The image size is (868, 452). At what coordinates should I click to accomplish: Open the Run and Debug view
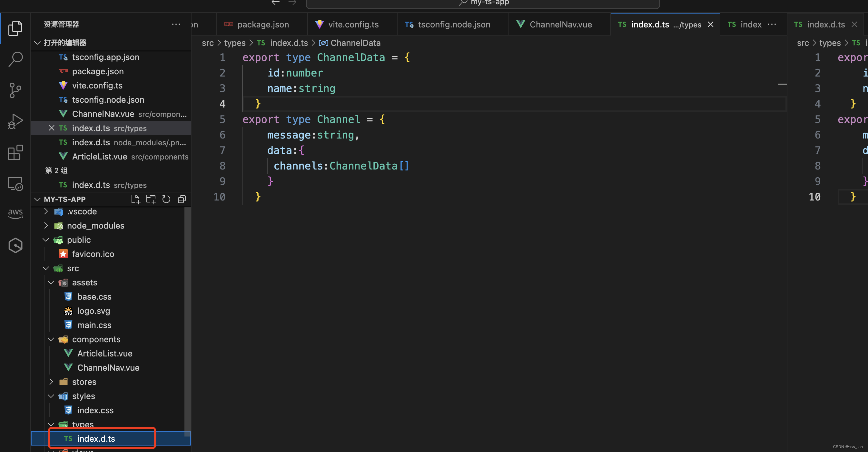tap(15, 121)
